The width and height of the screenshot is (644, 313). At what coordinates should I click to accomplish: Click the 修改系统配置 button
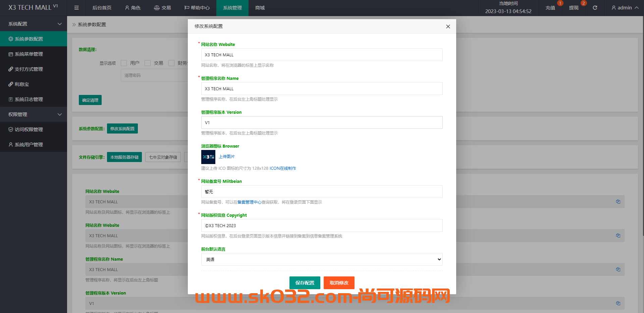point(122,128)
